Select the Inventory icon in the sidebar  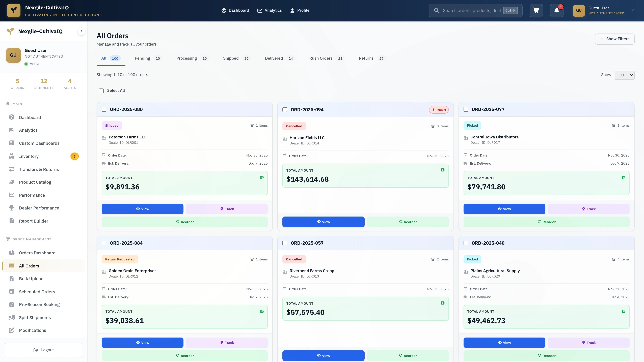click(x=12, y=156)
